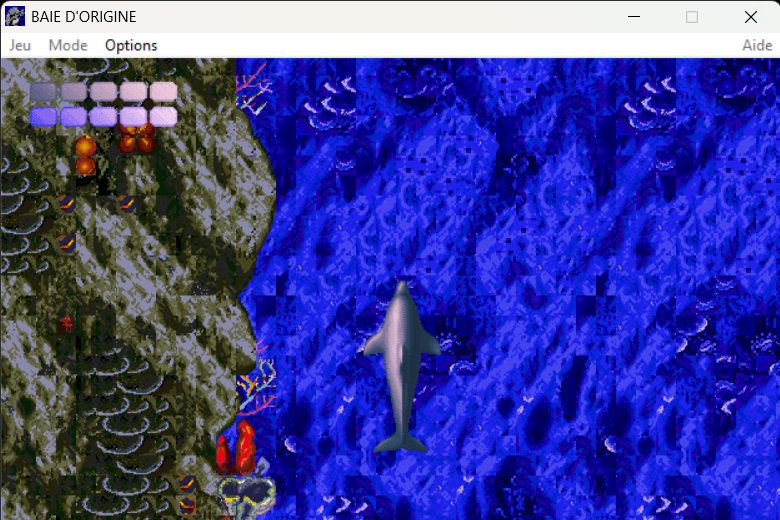Open the Aide help menu

[x=756, y=45]
